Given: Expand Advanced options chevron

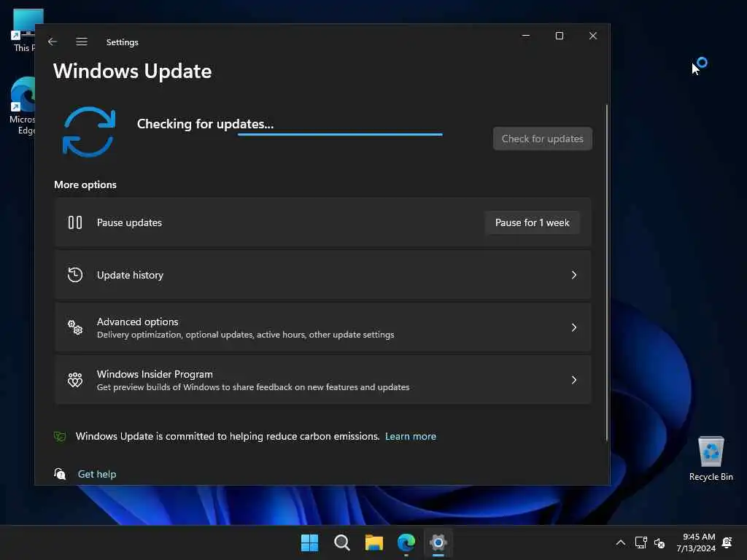Looking at the screenshot, I should pyautogui.click(x=574, y=327).
